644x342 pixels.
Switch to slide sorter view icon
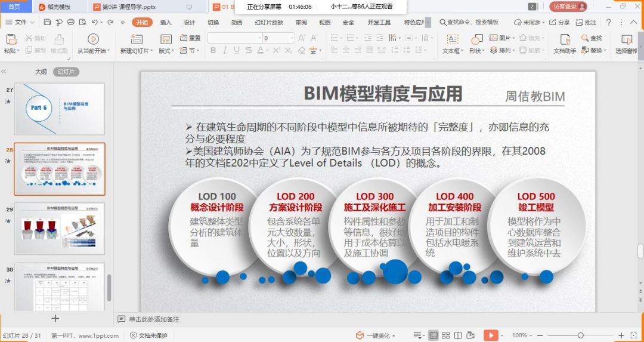pyautogui.click(x=445, y=335)
